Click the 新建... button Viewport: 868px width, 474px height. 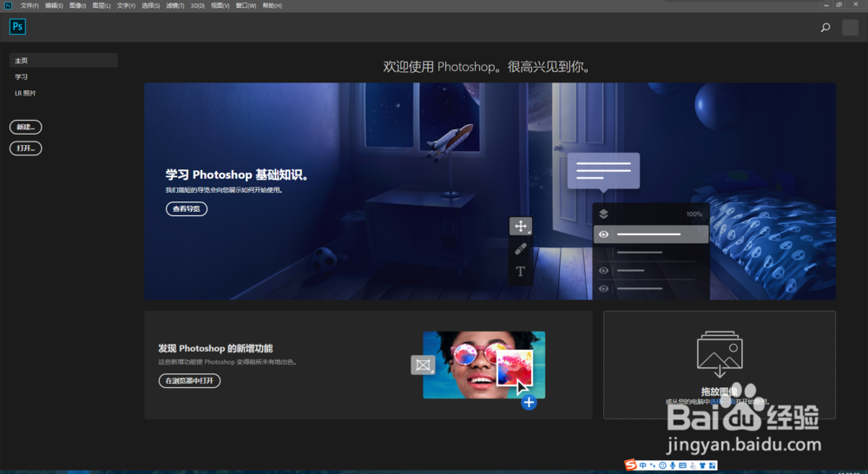pos(25,127)
